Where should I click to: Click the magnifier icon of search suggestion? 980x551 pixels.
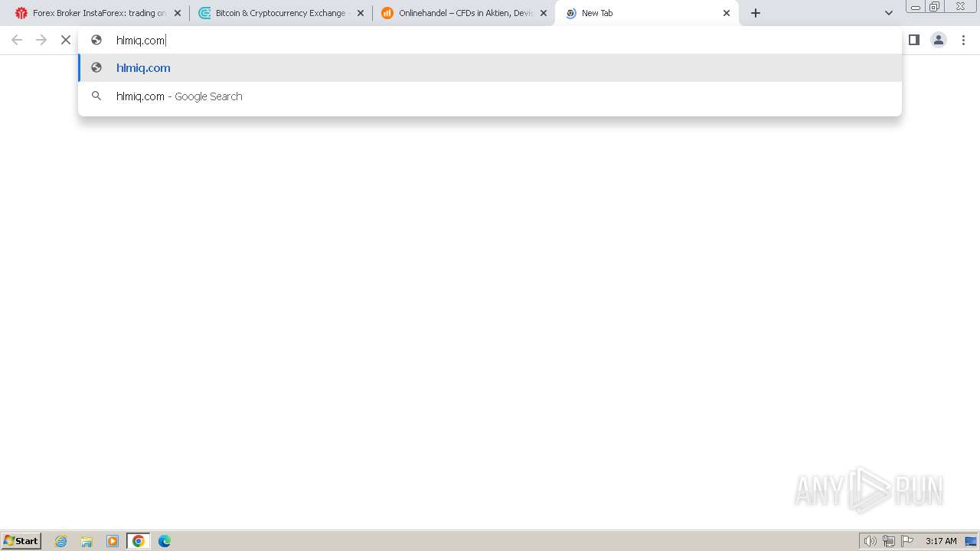pos(96,96)
